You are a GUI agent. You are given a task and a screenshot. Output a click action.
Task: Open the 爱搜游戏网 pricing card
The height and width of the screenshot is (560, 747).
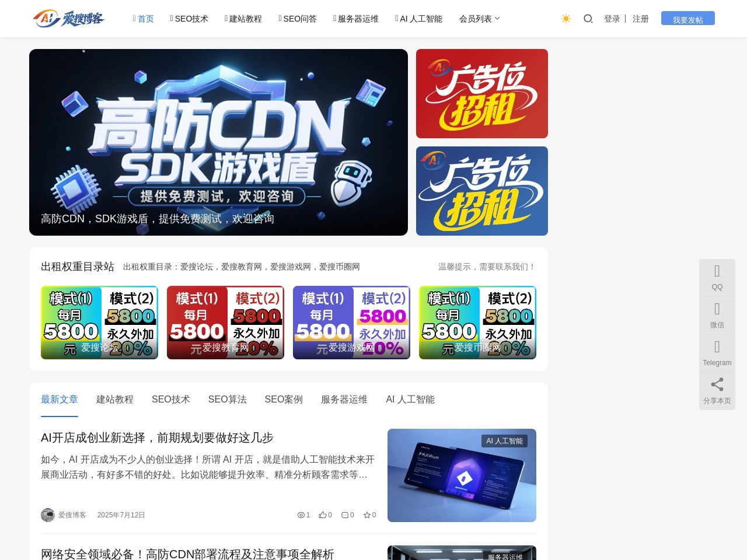click(x=351, y=323)
